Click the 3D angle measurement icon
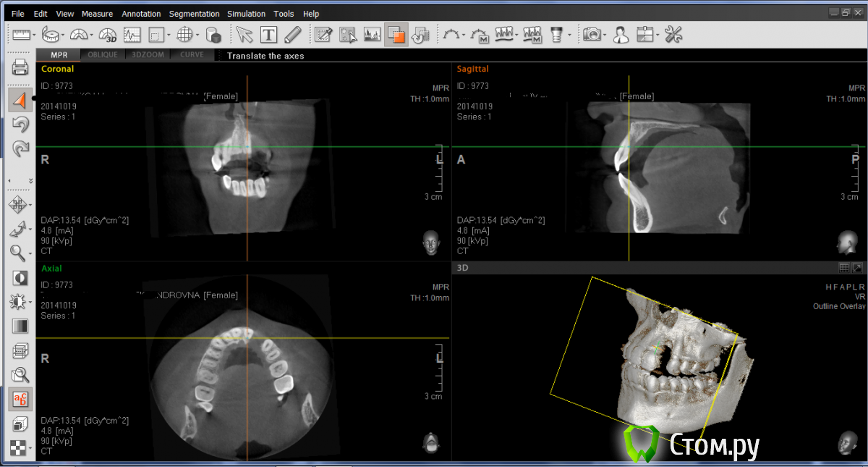The image size is (868, 467). [x=108, y=34]
